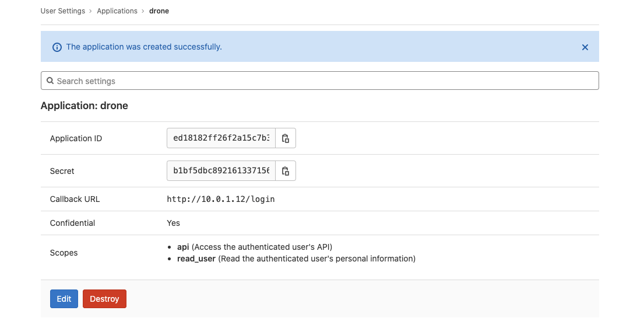Viewport: 644px width, 335px height.
Task: Click the 'Scopes' row label
Action: [x=64, y=253]
